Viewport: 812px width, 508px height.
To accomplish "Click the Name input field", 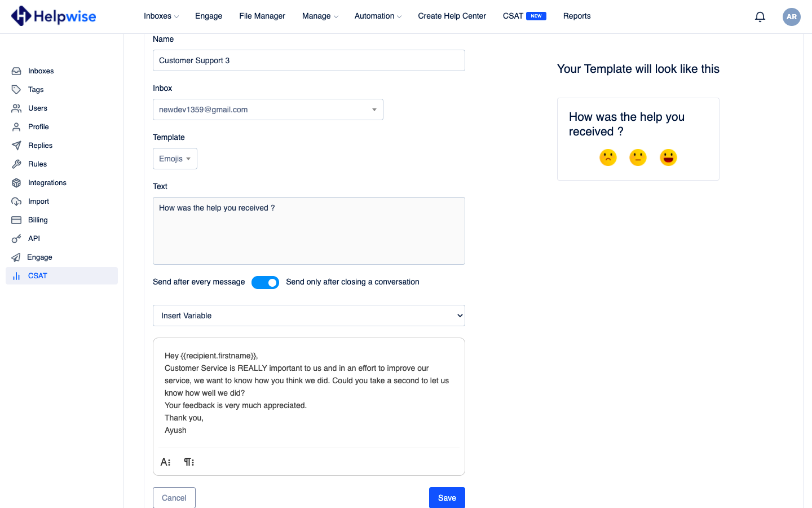I will (309, 60).
